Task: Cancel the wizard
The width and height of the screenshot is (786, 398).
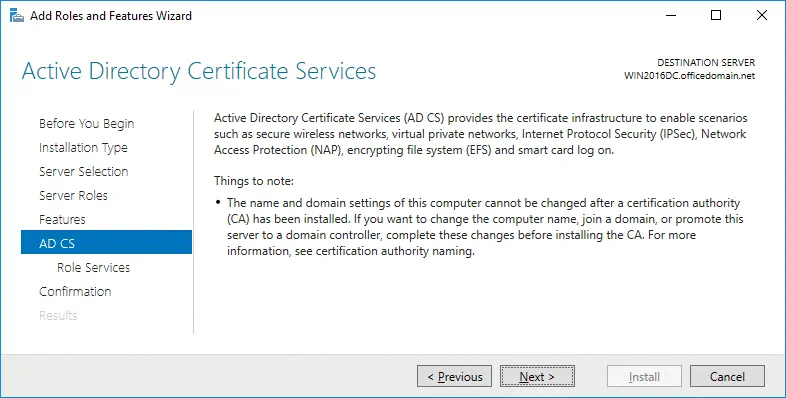Action: [727, 376]
